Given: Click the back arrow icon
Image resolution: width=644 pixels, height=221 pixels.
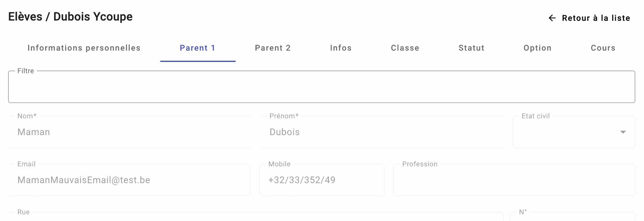Looking at the screenshot, I should (552, 18).
